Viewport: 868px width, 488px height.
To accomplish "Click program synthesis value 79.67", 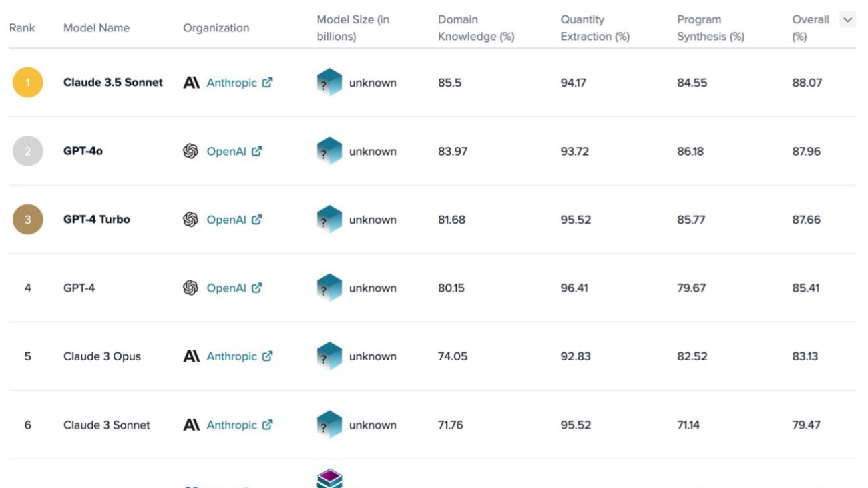I will pos(692,288).
